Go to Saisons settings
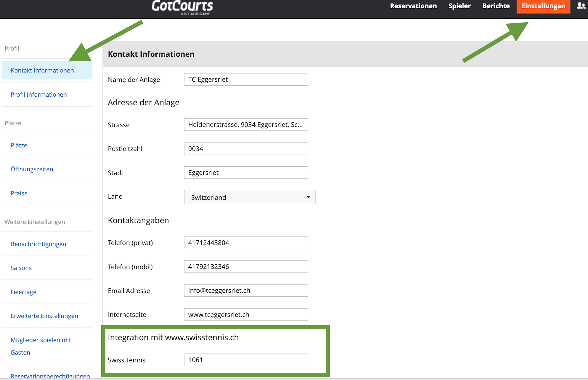Screen dimensions: 588x380 [21, 268]
